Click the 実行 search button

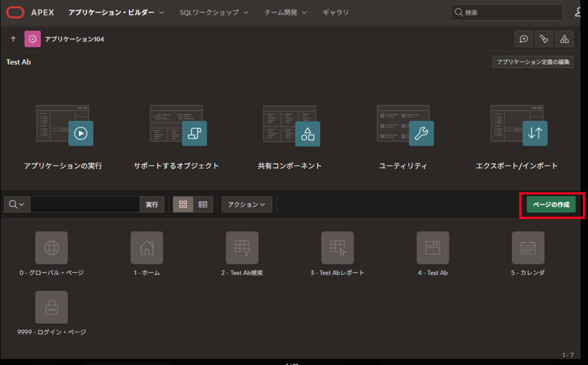152,204
